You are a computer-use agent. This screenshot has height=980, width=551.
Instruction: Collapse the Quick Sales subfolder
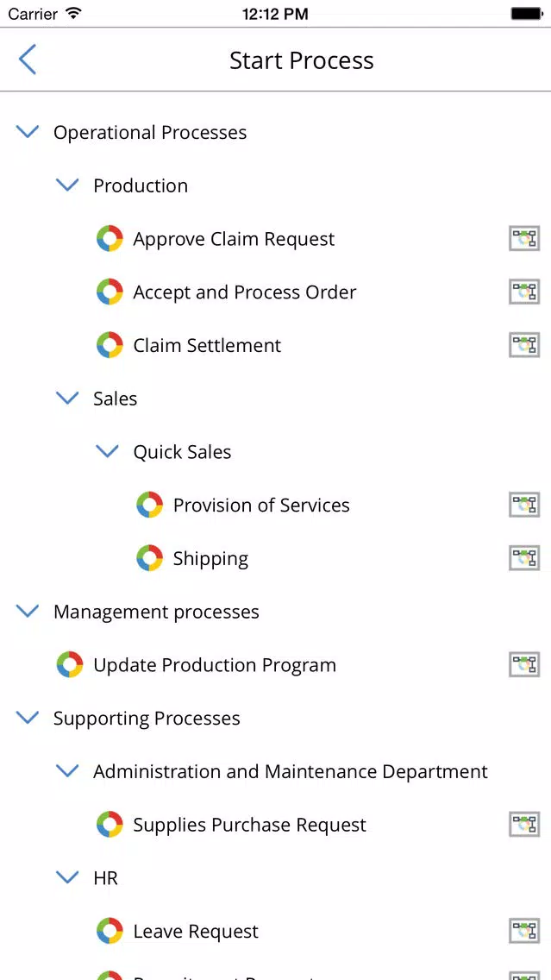coord(107,451)
